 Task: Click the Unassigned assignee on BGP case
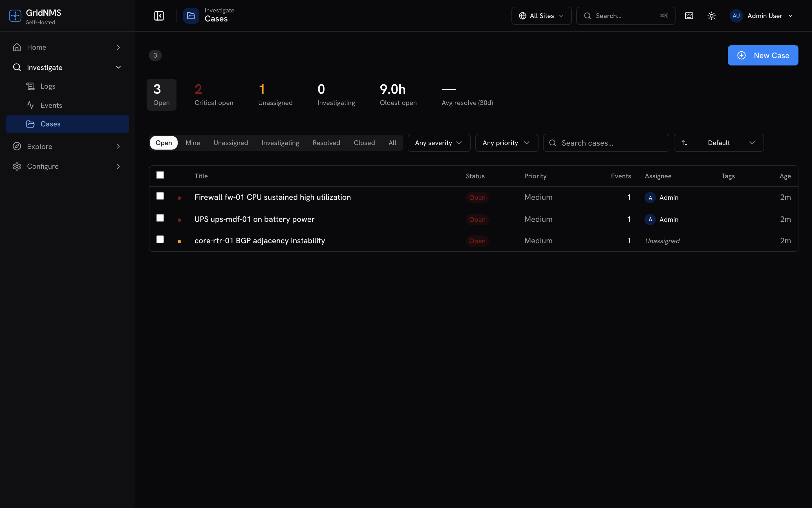662,241
